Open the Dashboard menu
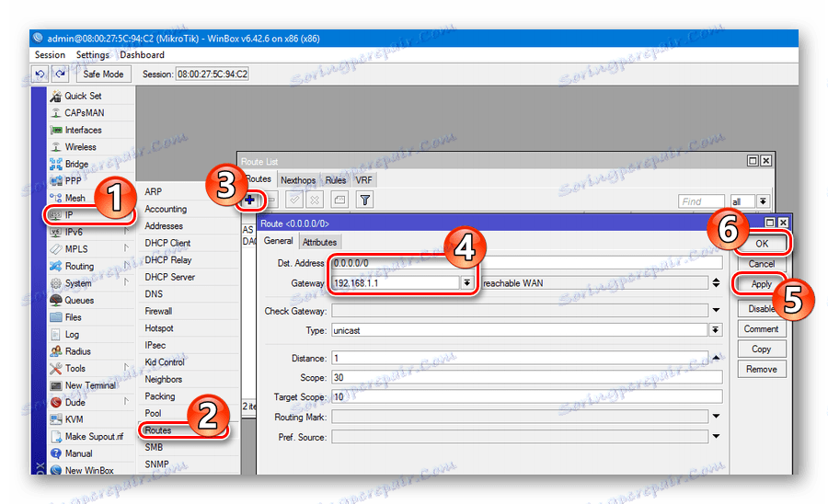The width and height of the screenshot is (828, 504). (142, 55)
